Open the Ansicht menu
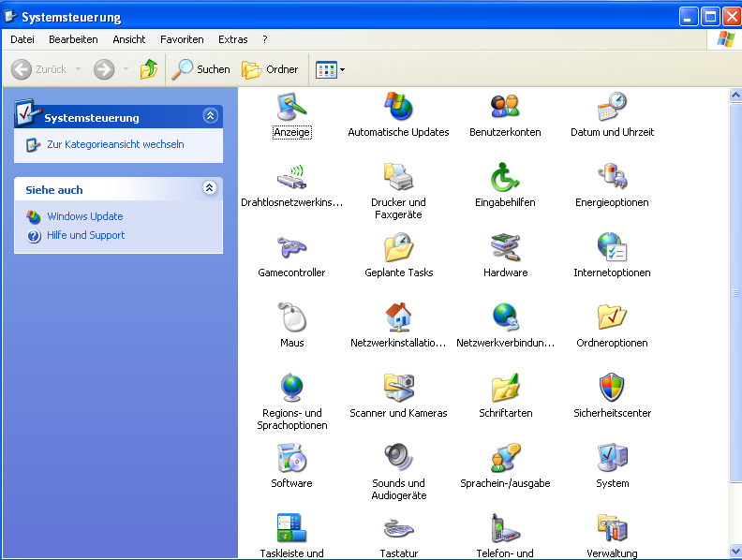The height and width of the screenshot is (560, 742). pyautogui.click(x=129, y=39)
